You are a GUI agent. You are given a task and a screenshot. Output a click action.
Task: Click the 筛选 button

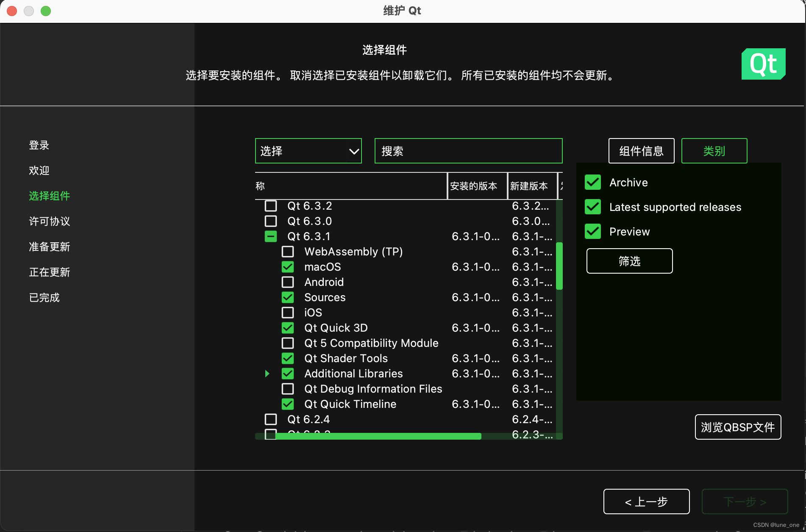(629, 261)
